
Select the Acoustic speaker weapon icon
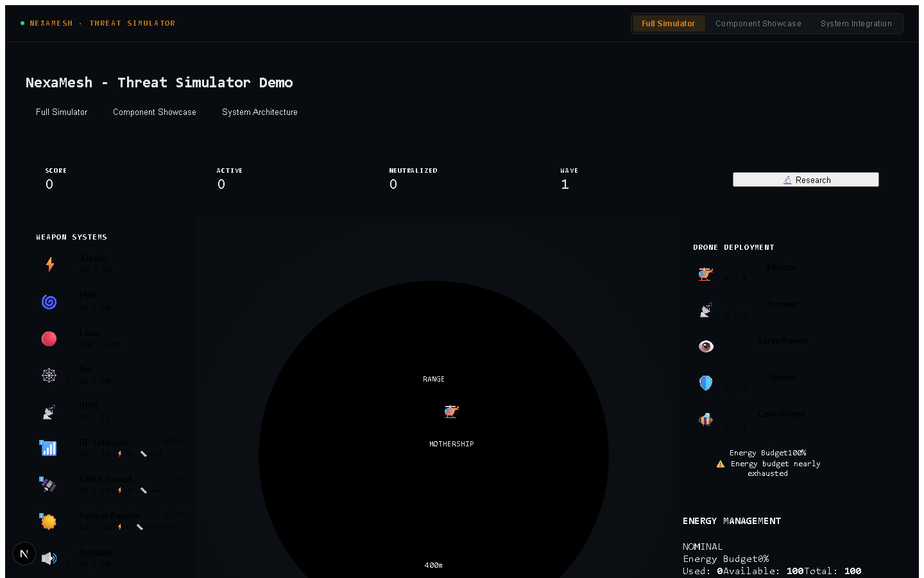point(49,558)
